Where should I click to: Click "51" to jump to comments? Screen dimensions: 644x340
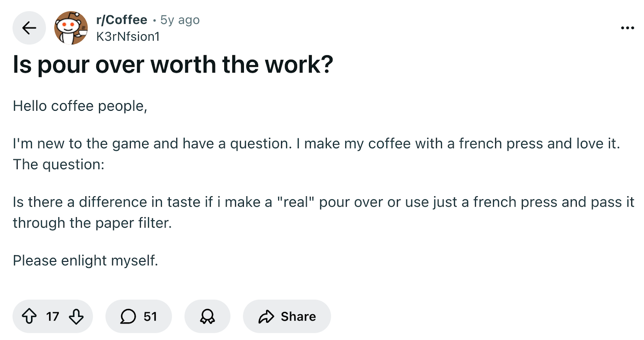[x=150, y=317]
